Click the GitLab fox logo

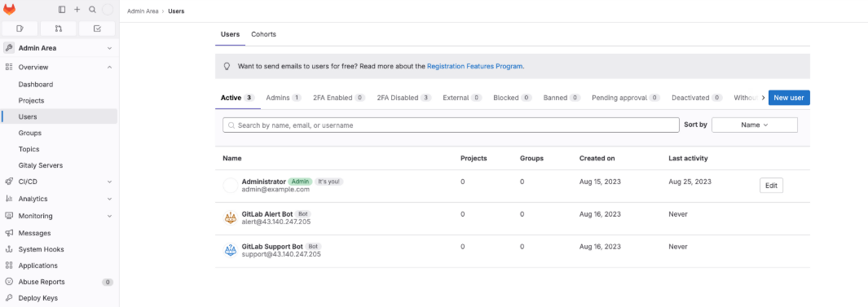tap(10, 10)
